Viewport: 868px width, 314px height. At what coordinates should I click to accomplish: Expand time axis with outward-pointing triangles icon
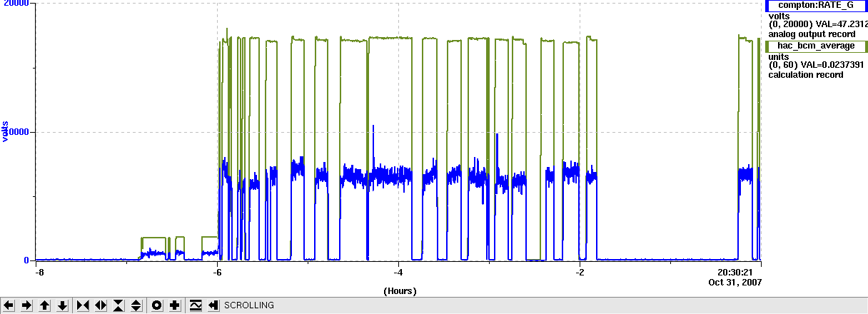pyautogui.click(x=101, y=305)
